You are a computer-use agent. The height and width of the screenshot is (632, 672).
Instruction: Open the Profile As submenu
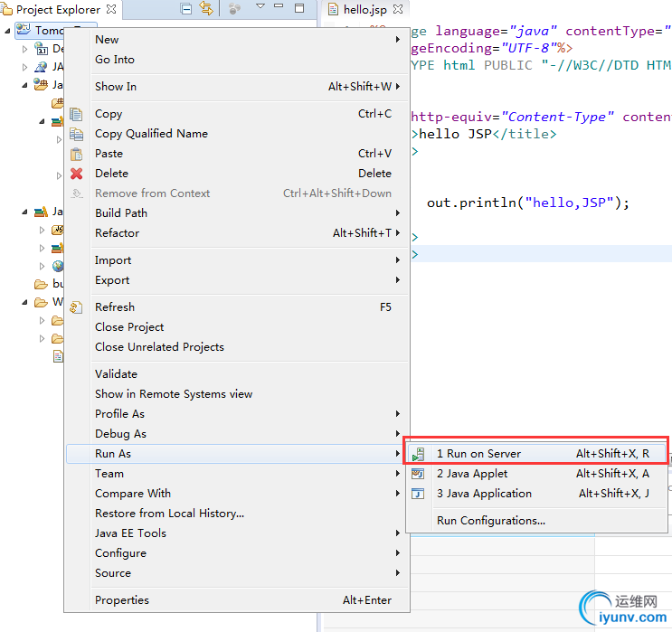point(238,414)
